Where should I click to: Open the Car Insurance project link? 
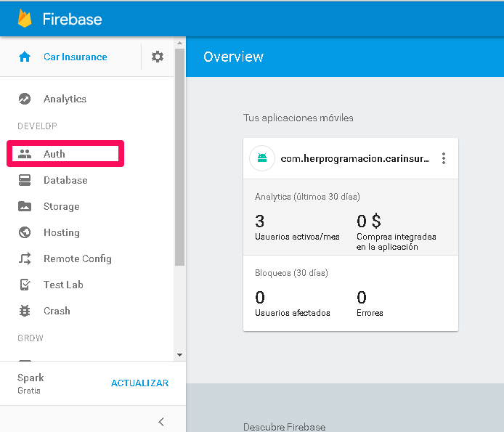coord(76,57)
